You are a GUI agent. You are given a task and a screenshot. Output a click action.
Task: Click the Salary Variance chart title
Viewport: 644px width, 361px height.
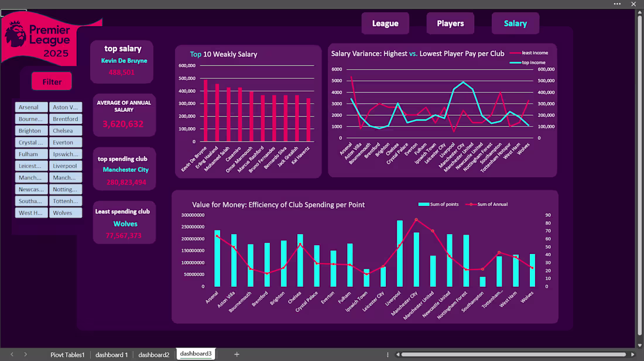coord(417,54)
